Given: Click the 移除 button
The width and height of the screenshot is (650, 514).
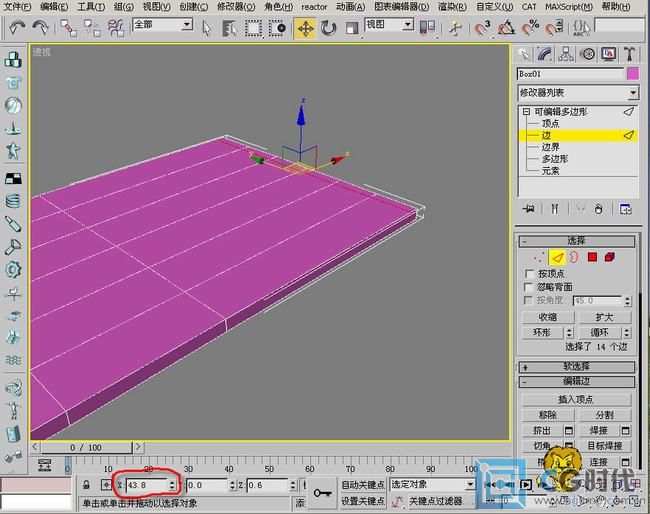Looking at the screenshot, I should click(x=548, y=415).
